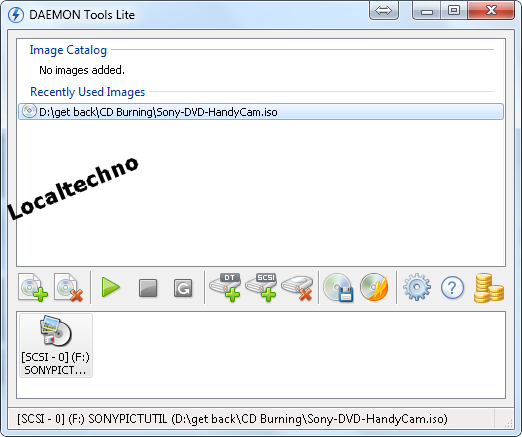This screenshot has width=522, height=437.
Task: Maximize the DAEMON Tools Lite window
Action: [x=454, y=11]
